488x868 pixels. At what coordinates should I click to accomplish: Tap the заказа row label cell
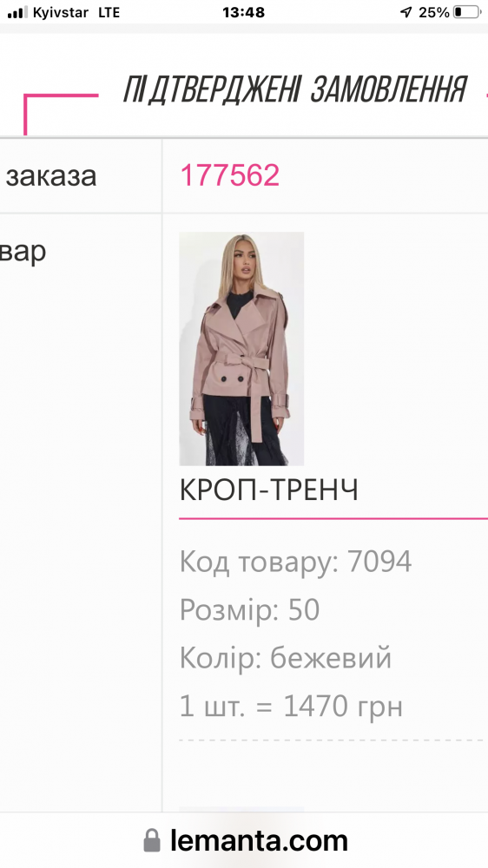coord(81,175)
